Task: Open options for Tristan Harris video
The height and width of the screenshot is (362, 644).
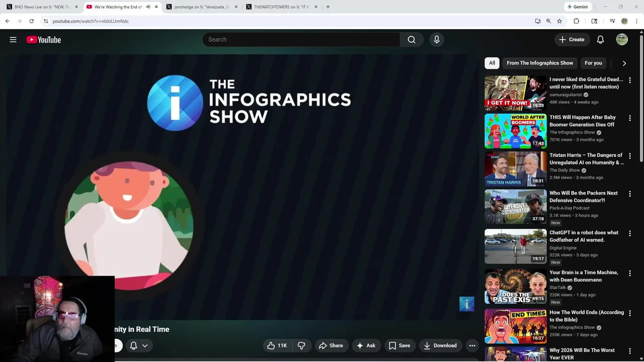Action: pos(630,156)
